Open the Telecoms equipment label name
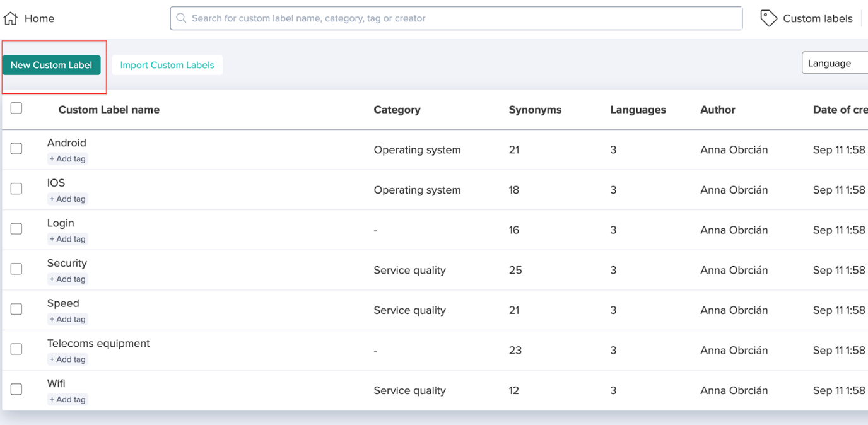 click(x=98, y=344)
